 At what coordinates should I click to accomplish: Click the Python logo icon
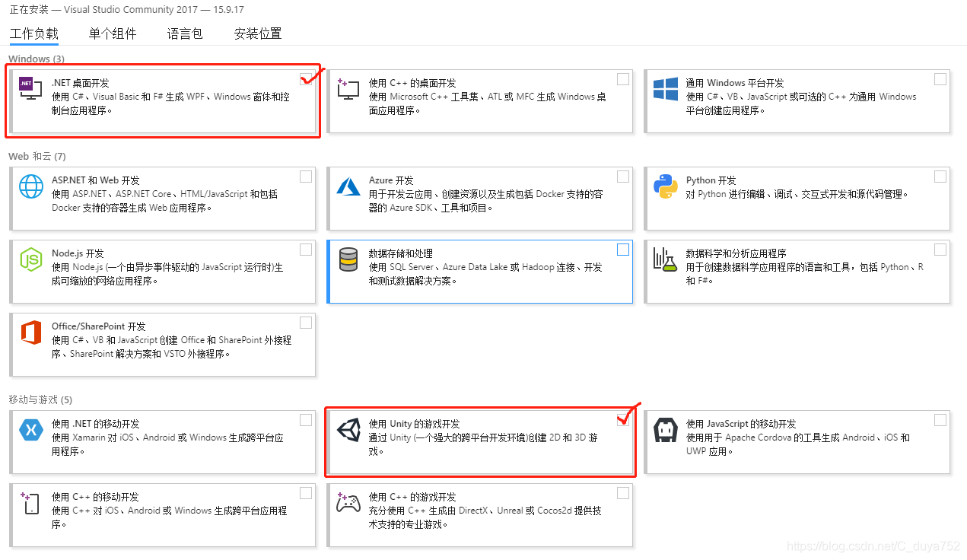tap(666, 186)
